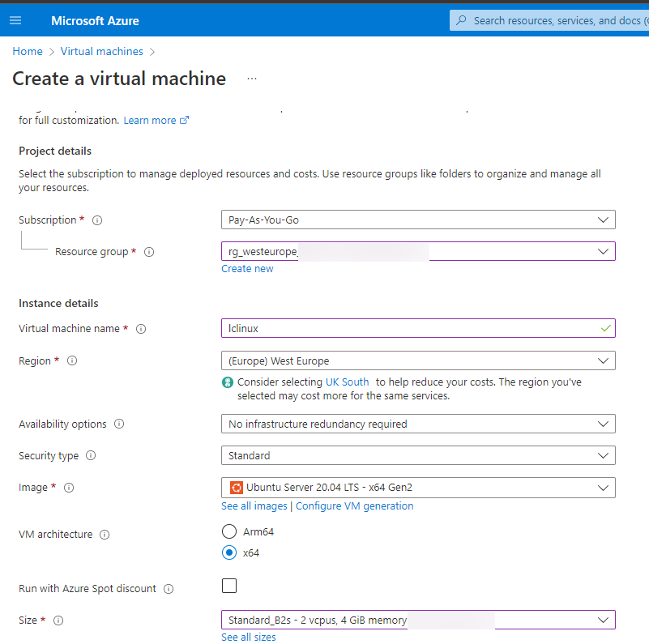Click the region cost recommendation icon
The width and height of the screenshot is (649, 644).
pyautogui.click(x=228, y=382)
